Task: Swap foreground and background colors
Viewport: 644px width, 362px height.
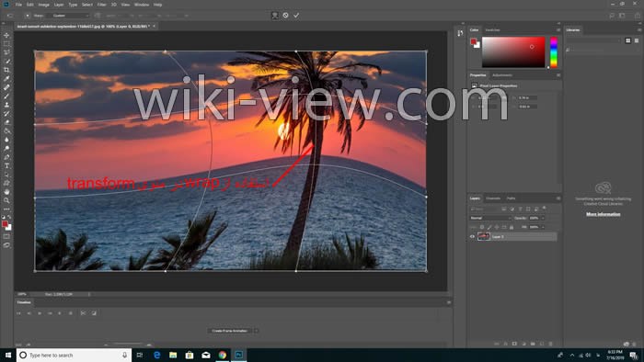Action: (x=9, y=217)
